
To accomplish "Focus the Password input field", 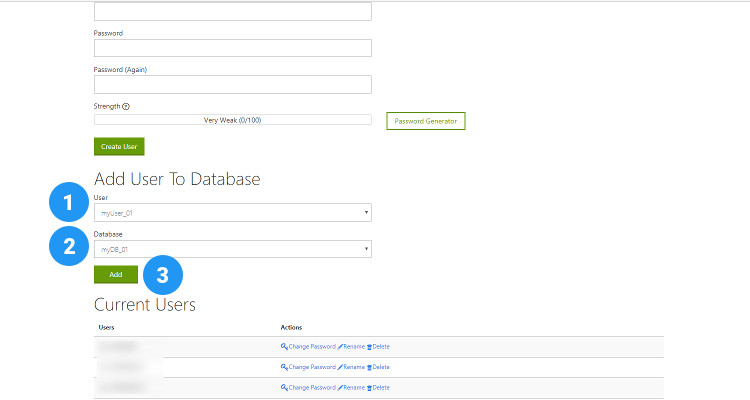I will 232,48.
